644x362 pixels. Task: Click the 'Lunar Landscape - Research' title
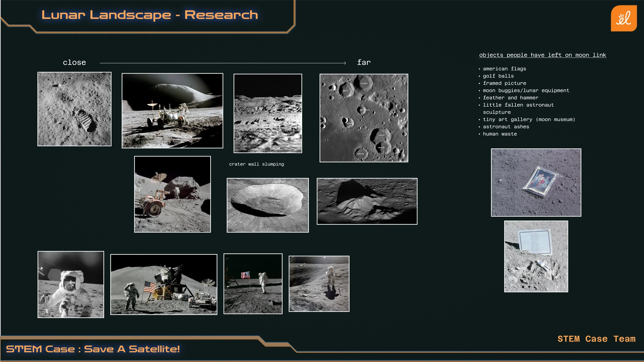coord(150,15)
